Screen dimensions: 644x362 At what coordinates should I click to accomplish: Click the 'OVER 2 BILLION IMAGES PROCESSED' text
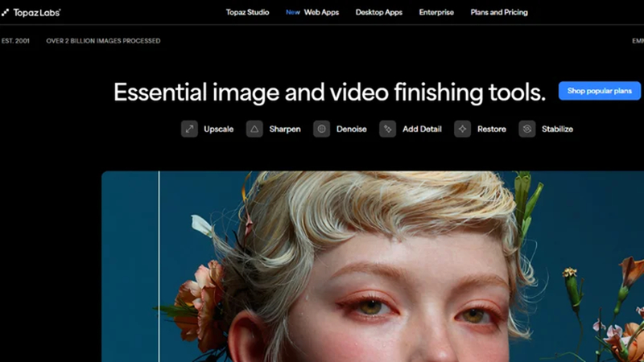point(103,41)
